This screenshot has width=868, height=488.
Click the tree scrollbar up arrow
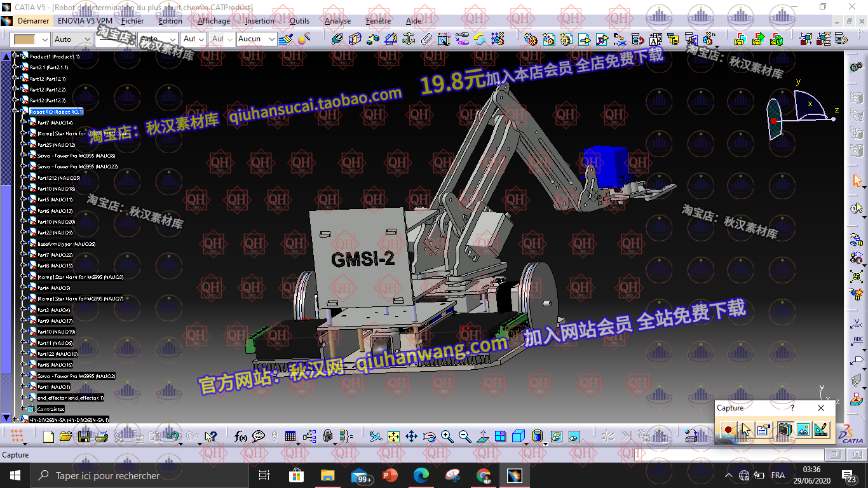6,57
